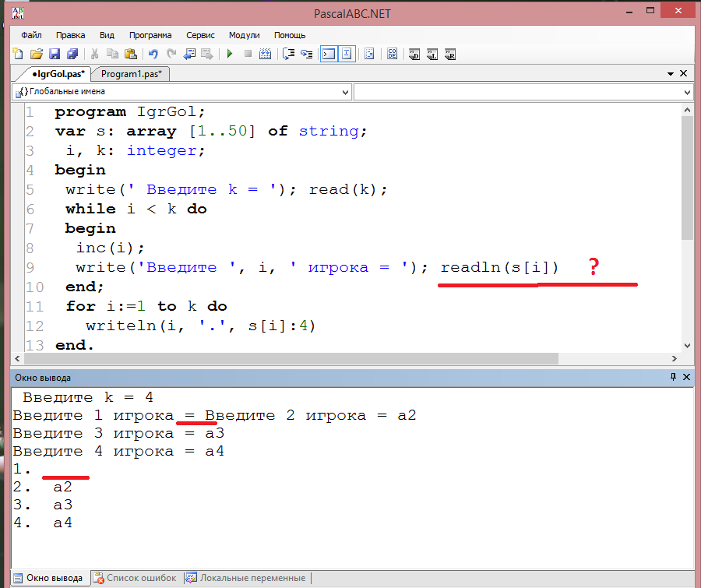The image size is (701, 588).
Task: Click the Save All icon
Action: coord(72,54)
